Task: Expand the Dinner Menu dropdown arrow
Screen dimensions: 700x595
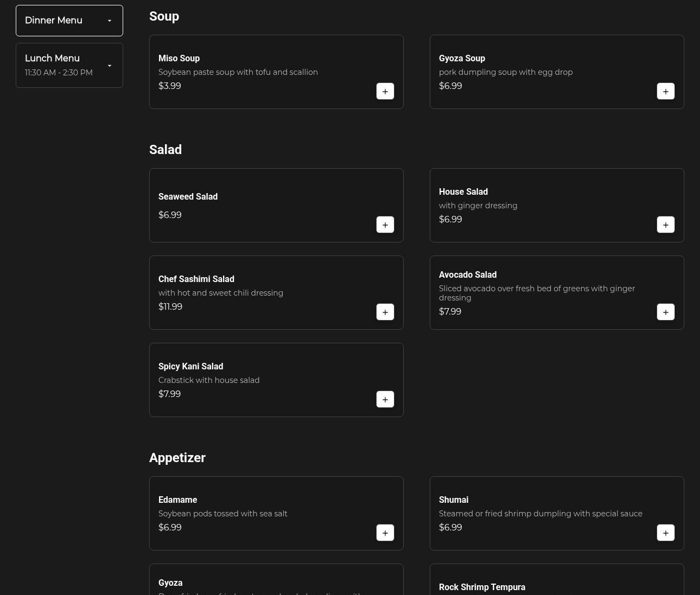Action: [110, 21]
